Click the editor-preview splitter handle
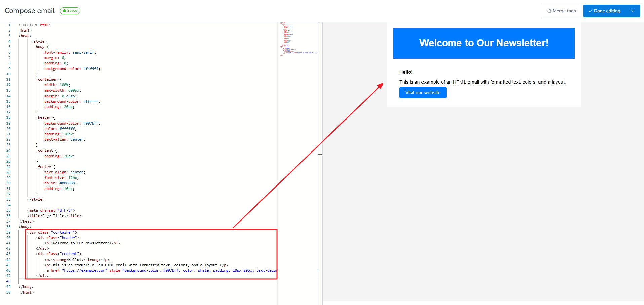Screen dimensions: 644x305 click(320, 154)
